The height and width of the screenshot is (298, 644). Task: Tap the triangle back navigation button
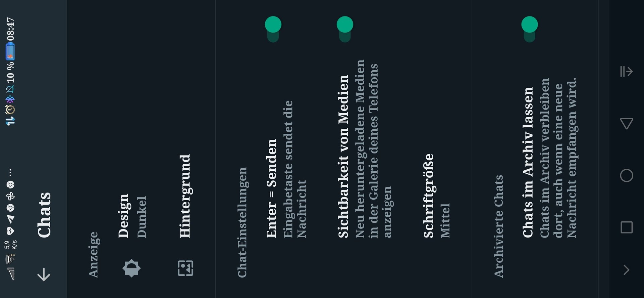627,123
